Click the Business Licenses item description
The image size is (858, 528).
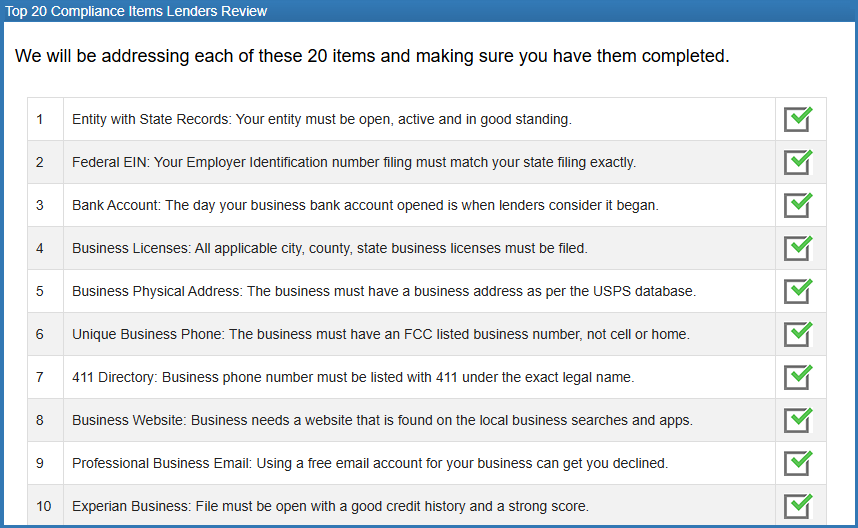click(x=329, y=248)
